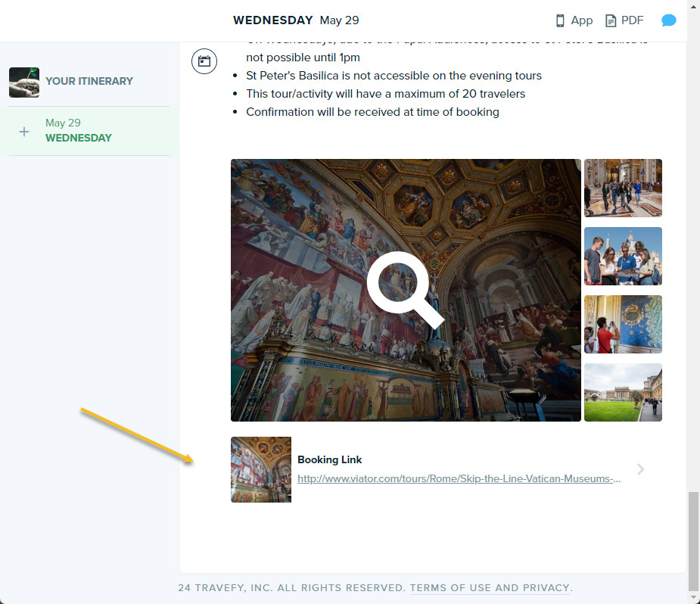View the Vatican courtyard lawn thumbnail
700x604 pixels.
pos(623,392)
